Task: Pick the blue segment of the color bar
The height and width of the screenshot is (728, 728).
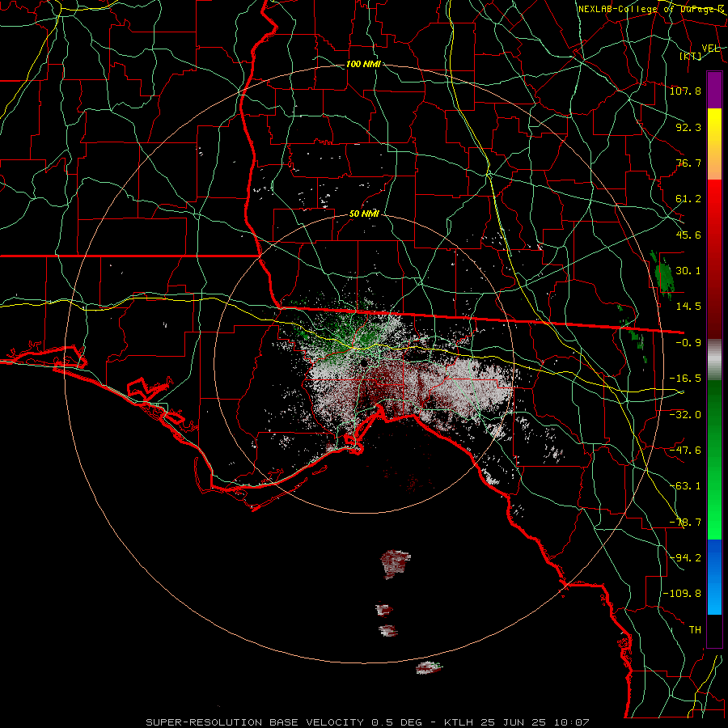Action: click(714, 577)
